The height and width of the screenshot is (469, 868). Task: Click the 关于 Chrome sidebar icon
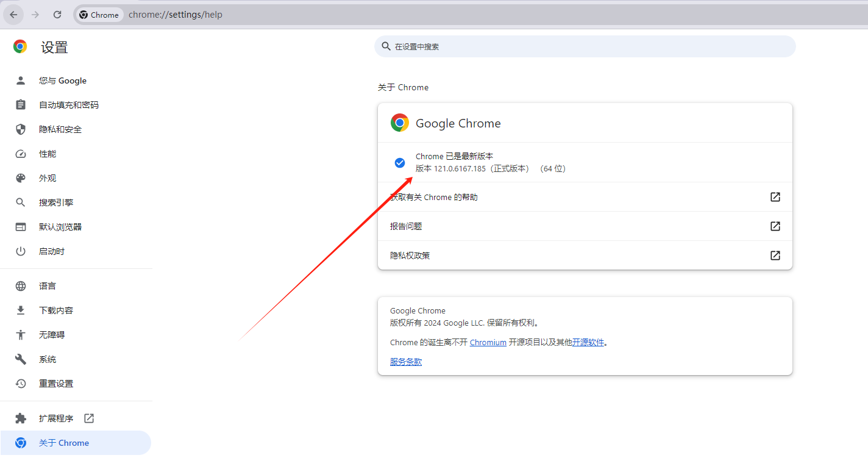(x=21, y=443)
